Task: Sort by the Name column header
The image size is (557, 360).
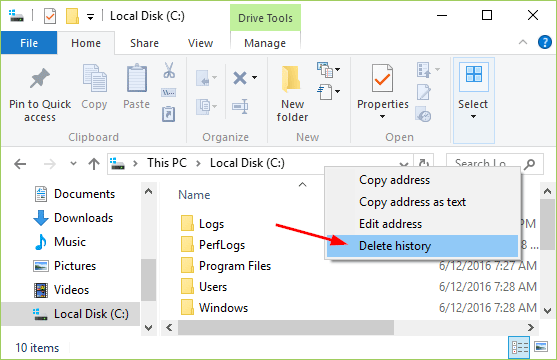Action: 194,195
